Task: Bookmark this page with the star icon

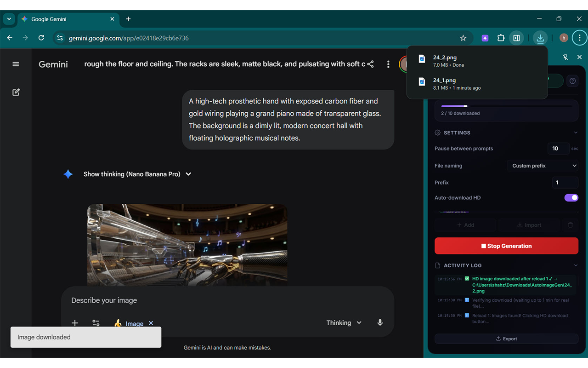Action: click(463, 38)
